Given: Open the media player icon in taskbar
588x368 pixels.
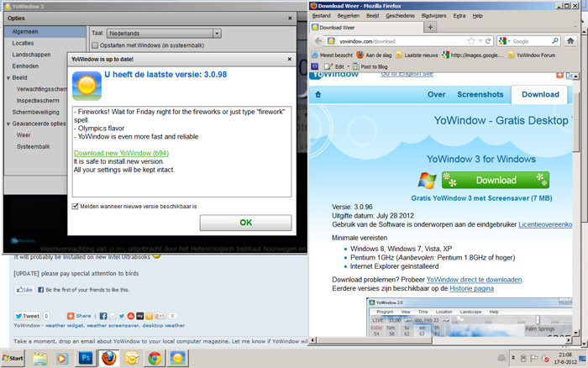Looking at the screenshot, I should (62, 359).
